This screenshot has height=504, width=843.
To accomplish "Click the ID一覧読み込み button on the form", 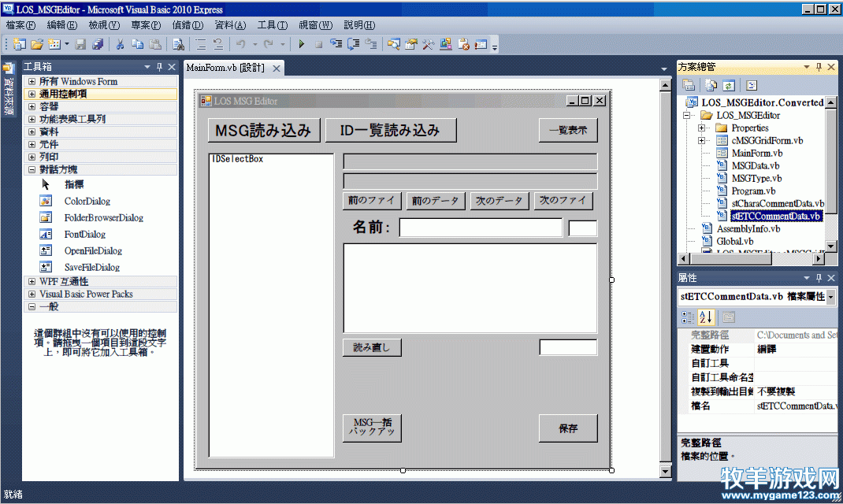I will [391, 131].
